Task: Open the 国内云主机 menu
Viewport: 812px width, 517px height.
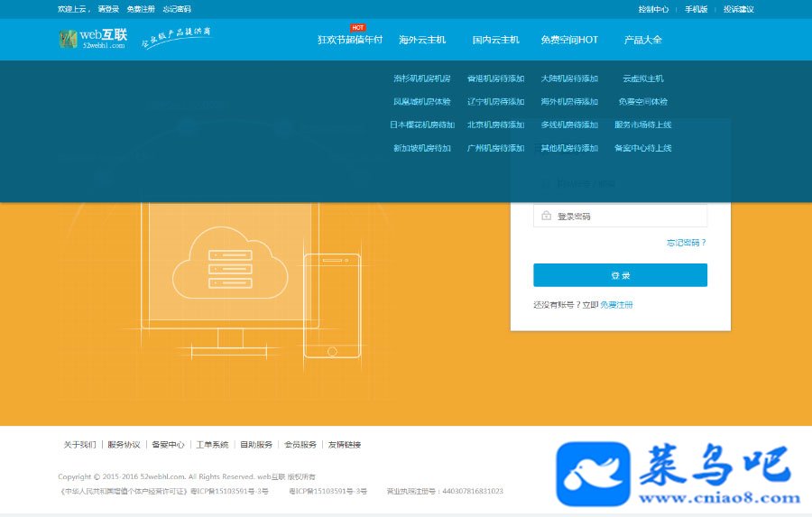Action: 495,40
